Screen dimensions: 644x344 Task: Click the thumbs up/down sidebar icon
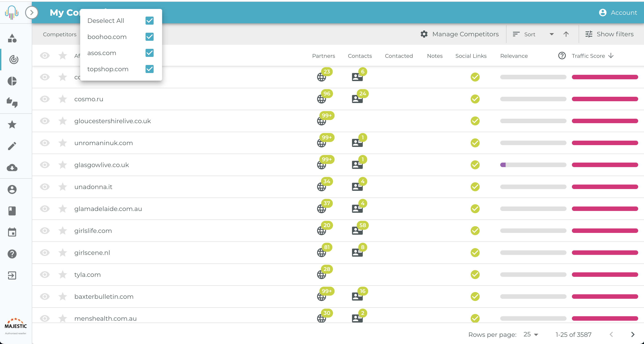12,103
